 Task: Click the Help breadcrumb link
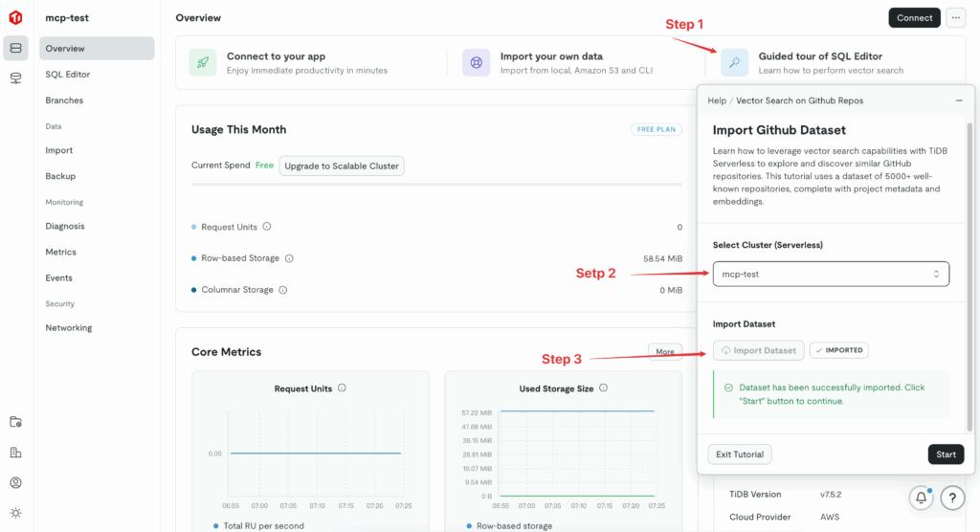click(717, 100)
